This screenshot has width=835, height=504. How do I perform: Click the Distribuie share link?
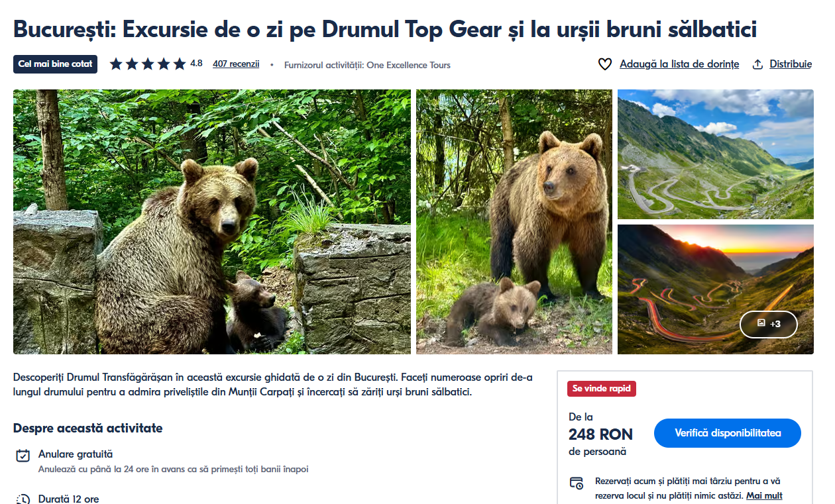[791, 64]
